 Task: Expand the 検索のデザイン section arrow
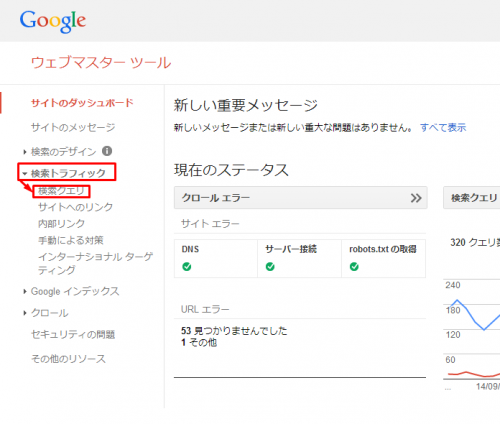coord(25,152)
